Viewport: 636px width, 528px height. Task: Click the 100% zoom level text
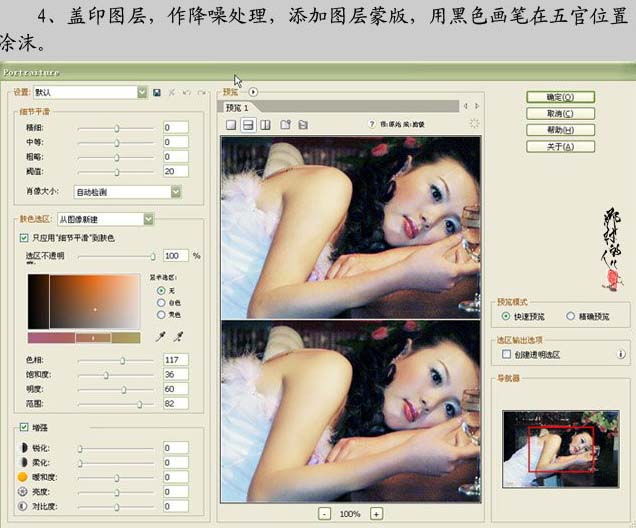(350, 514)
